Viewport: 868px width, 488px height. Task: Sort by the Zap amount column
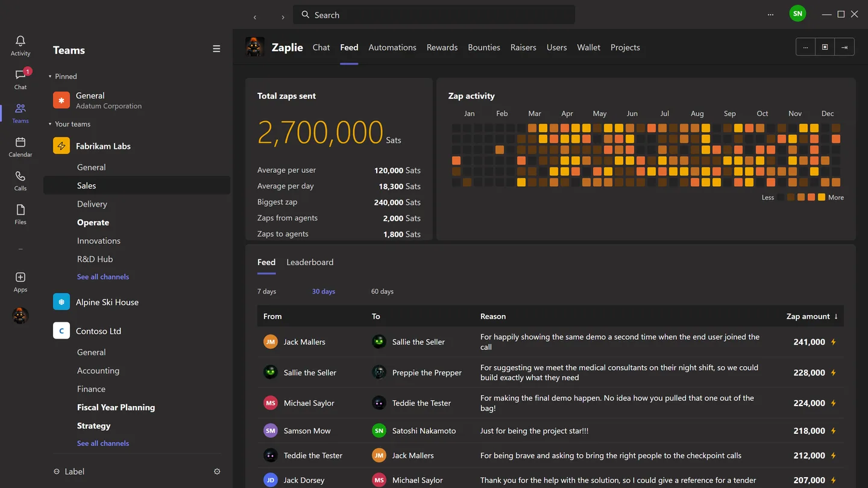[812, 316]
